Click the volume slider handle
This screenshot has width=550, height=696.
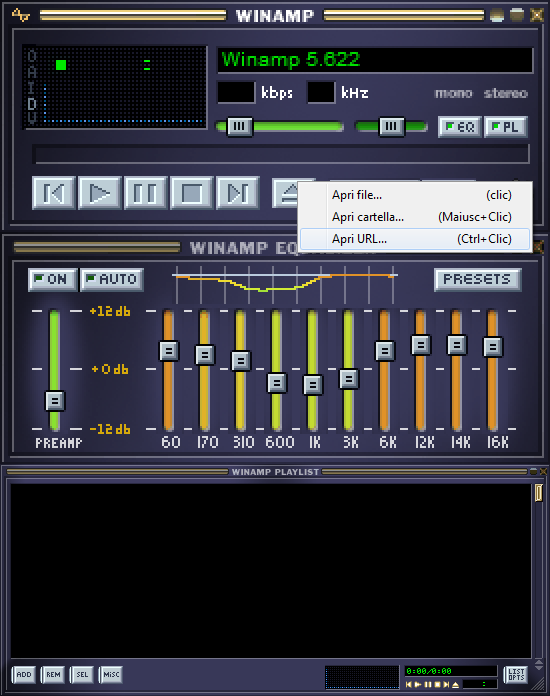point(240,127)
